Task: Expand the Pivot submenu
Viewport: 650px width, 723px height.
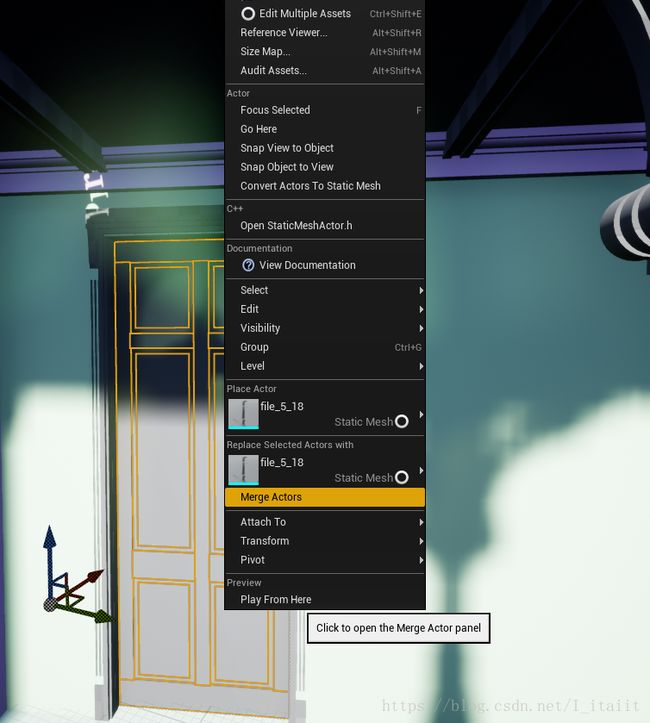Action: coord(325,560)
